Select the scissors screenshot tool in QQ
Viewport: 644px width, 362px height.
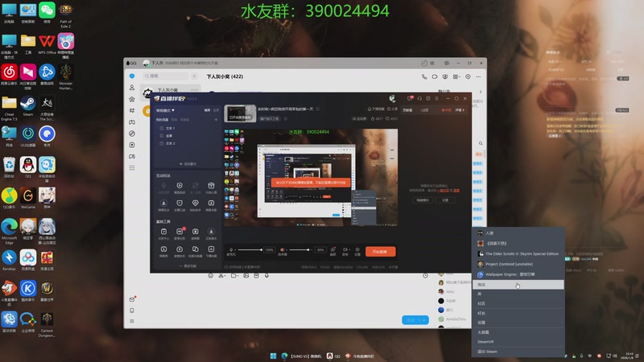(x=222, y=276)
